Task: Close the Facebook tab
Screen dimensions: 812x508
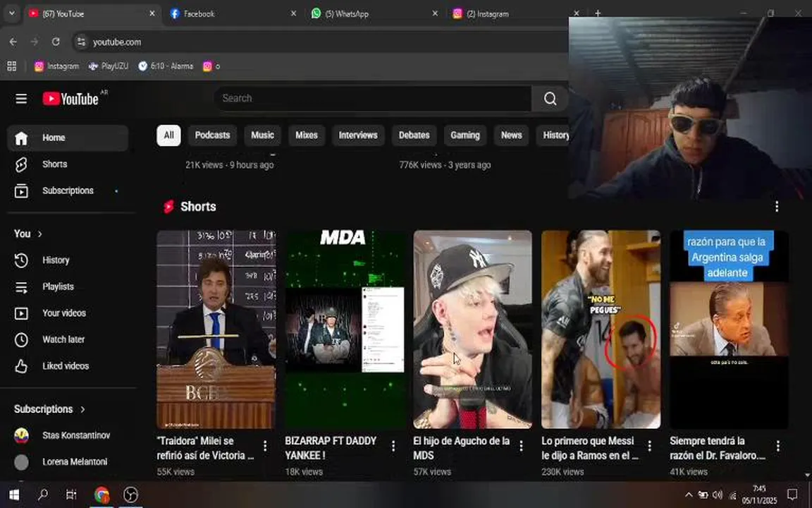Action: coord(294,14)
